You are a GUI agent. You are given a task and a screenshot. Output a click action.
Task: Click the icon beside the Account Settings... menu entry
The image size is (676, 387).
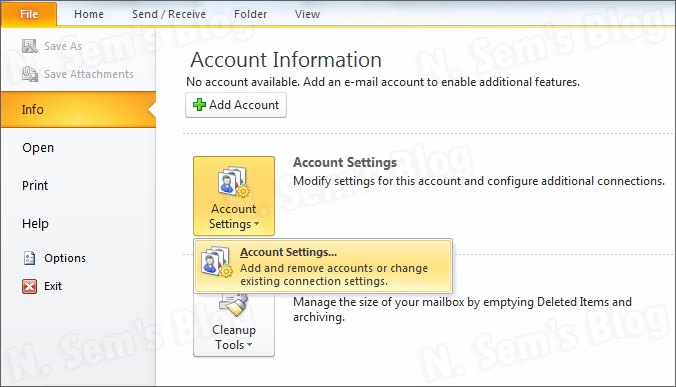click(216, 262)
